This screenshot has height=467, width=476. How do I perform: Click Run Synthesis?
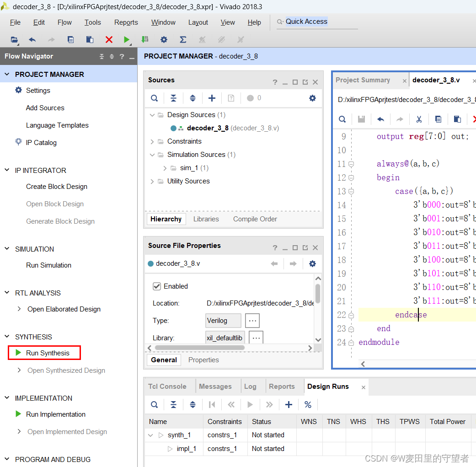point(48,353)
